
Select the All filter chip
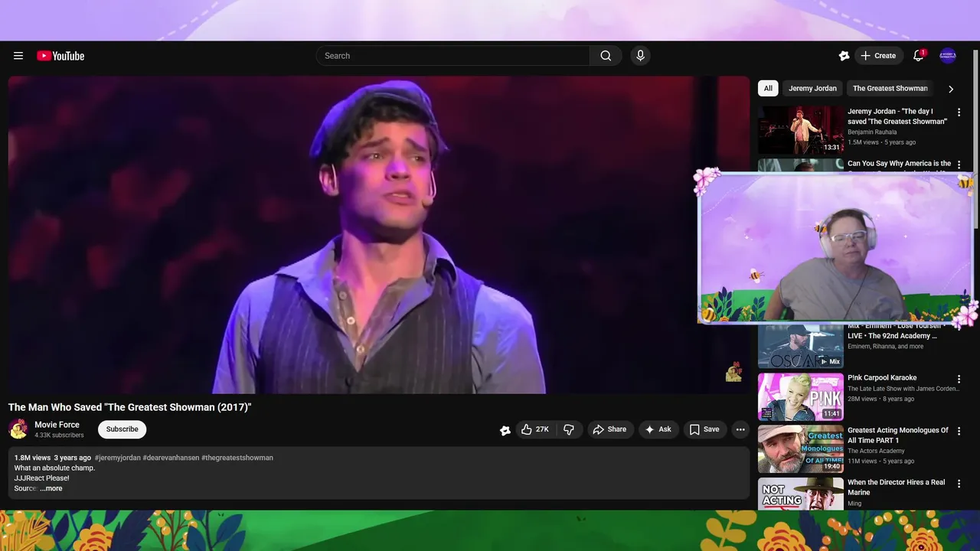pyautogui.click(x=768, y=88)
